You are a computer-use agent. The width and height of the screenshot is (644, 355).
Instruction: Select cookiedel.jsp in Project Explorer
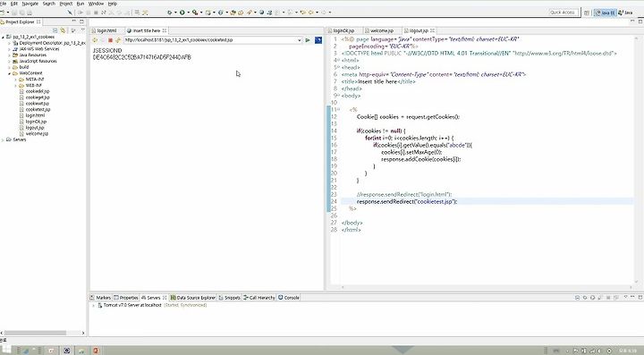pos(38,91)
